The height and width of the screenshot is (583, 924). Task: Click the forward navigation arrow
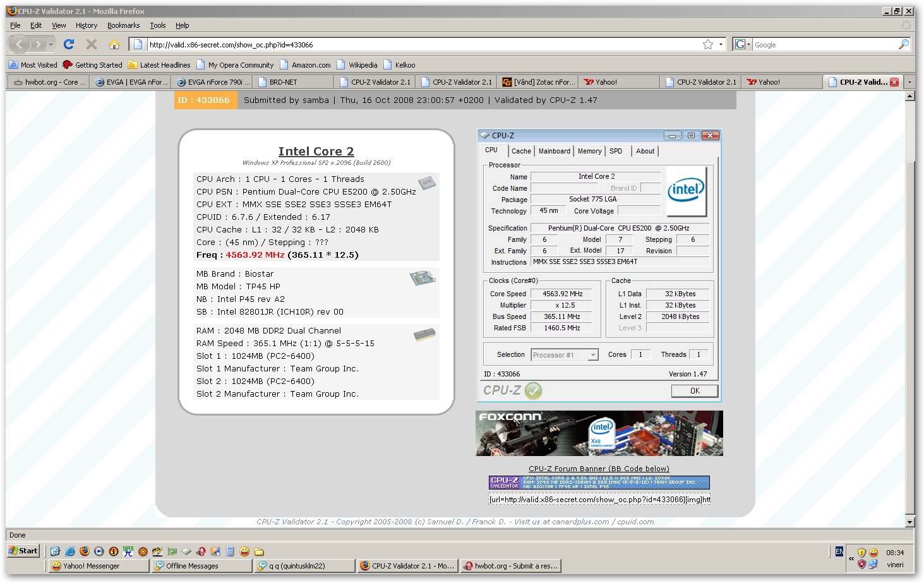pos(39,44)
